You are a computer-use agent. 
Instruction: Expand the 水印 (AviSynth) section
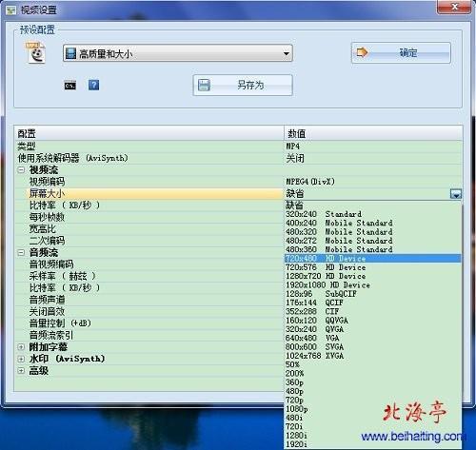point(21,359)
